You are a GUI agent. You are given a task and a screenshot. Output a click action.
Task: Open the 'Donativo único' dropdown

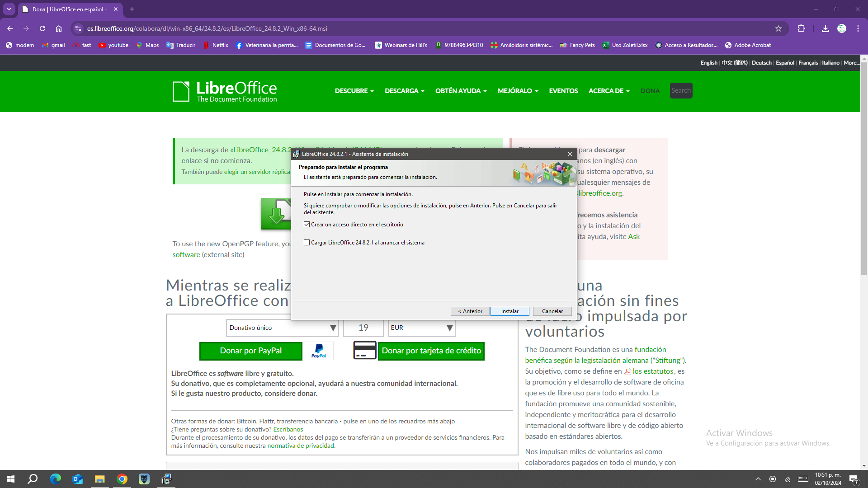click(x=283, y=328)
